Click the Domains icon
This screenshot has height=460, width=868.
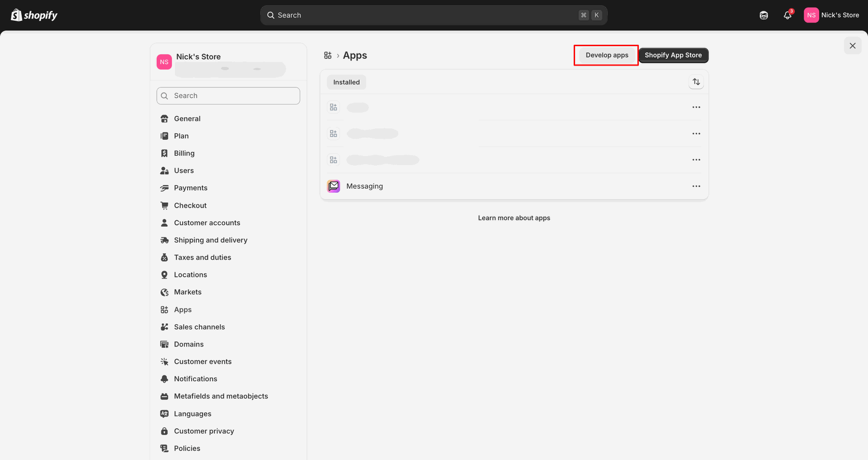165,344
